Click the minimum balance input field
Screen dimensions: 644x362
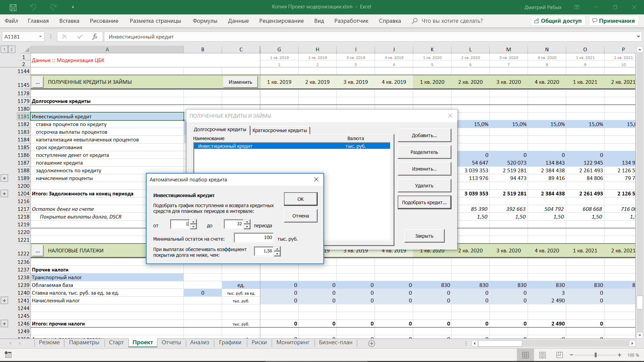click(254, 238)
